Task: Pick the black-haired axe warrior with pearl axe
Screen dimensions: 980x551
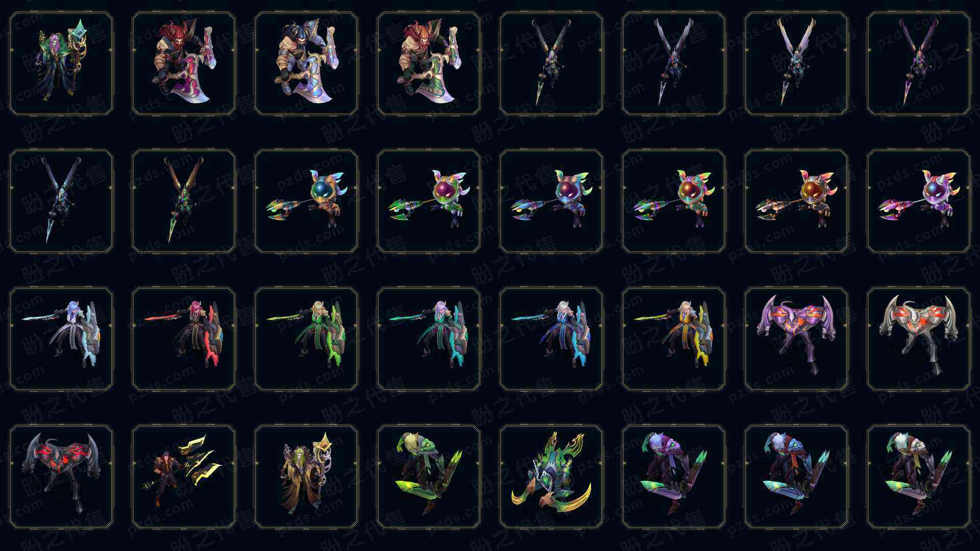Action: click(x=306, y=63)
